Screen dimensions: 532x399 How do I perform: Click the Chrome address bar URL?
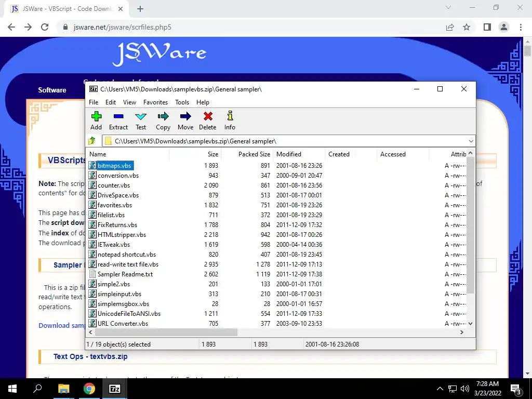(x=123, y=27)
